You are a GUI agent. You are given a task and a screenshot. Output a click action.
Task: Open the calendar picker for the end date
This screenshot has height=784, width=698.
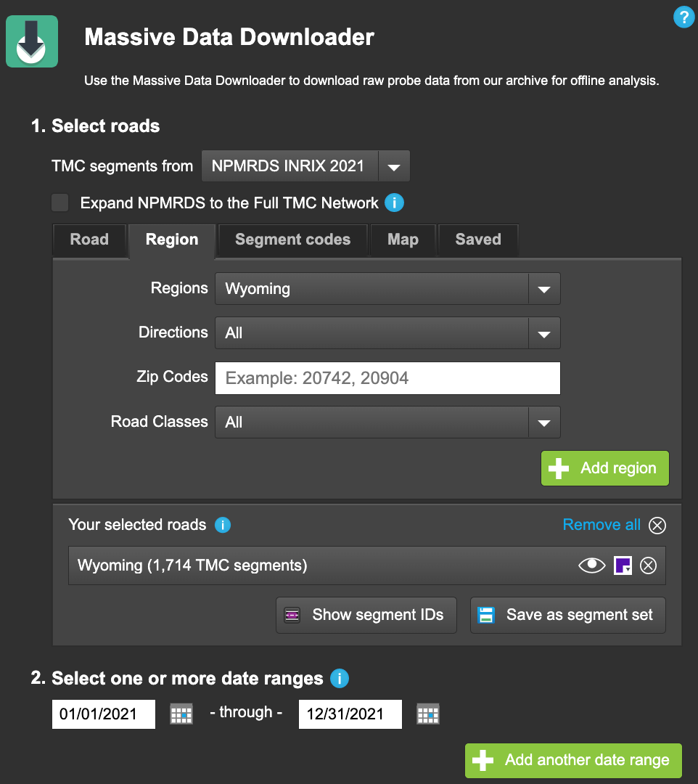click(x=427, y=714)
